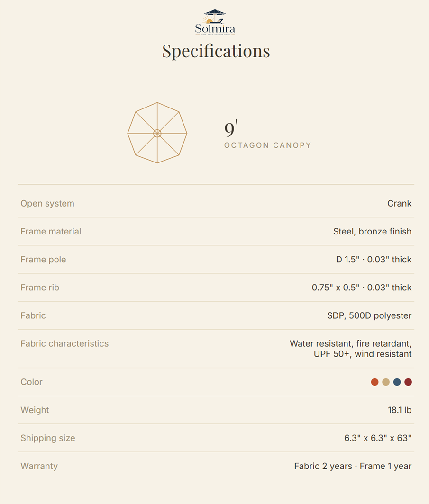Click the Fabric characteristics label
The width and height of the screenshot is (429, 504).
click(x=64, y=343)
